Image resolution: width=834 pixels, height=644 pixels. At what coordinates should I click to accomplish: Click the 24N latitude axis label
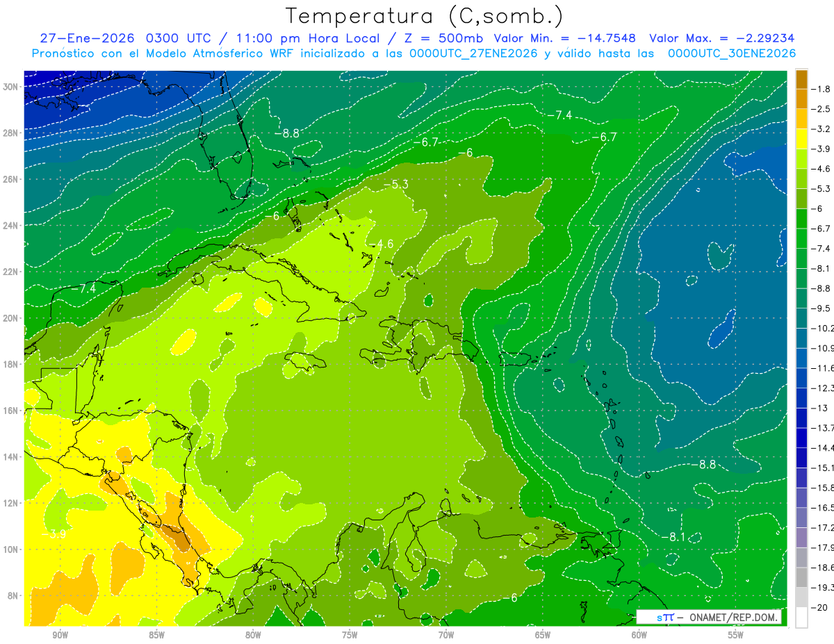[x=12, y=226]
